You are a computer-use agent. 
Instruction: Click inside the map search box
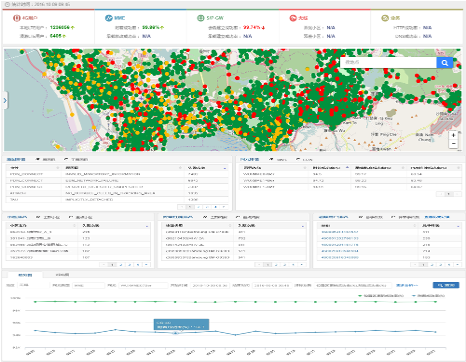click(x=388, y=63)
